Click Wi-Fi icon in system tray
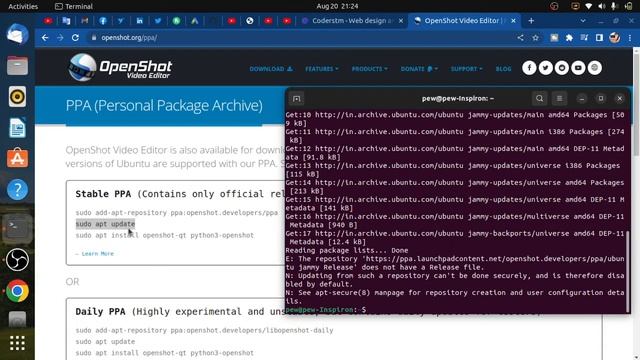Screen dimensions: 640x360 pyautogui.click(x=588, y=6)
